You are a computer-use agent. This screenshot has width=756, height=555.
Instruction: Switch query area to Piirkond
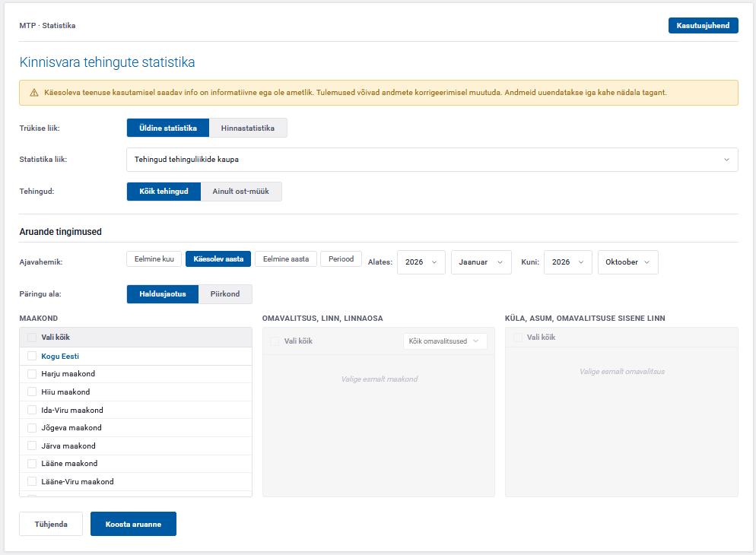(x=225, y=294)
